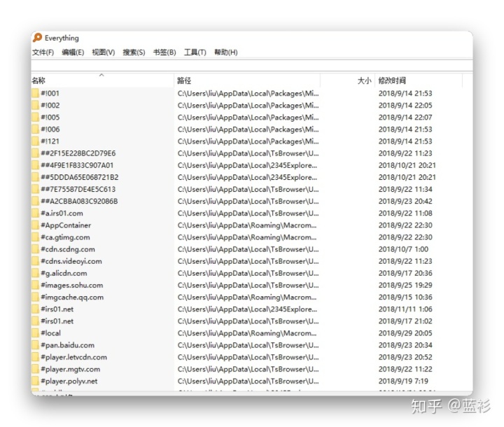Viewport: 504px width, 427px height.
Task: Select the #AppContainer name text
Action: [x=66, y=225]
